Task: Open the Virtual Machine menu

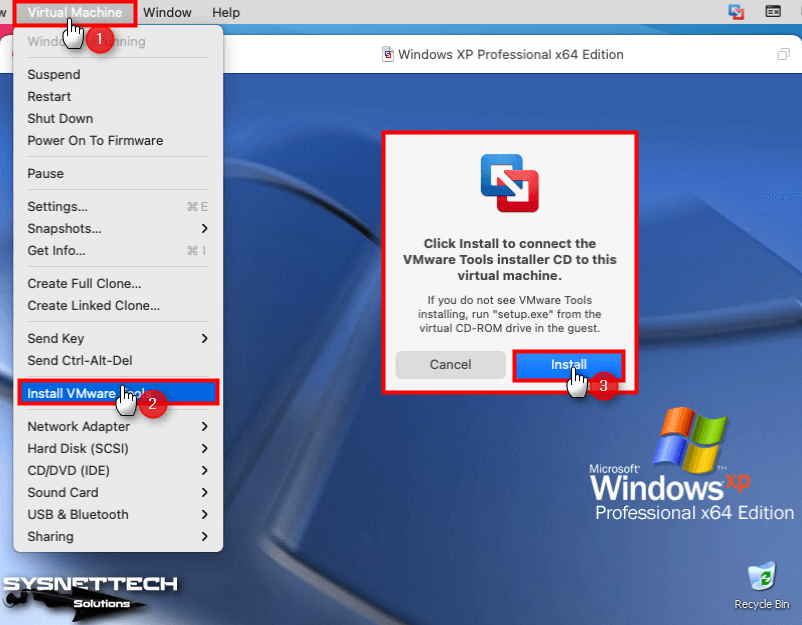Action: (x=75, y=12)
